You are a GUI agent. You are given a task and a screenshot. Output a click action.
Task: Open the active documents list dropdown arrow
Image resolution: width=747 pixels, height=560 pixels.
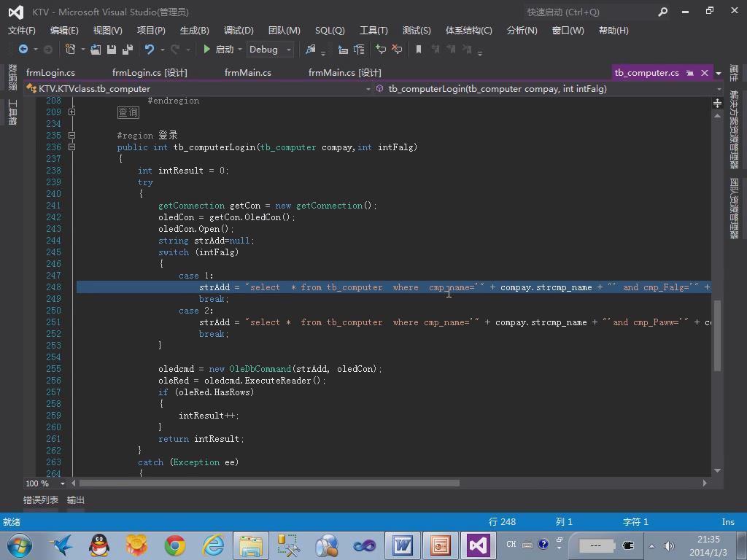coord(719,74)
